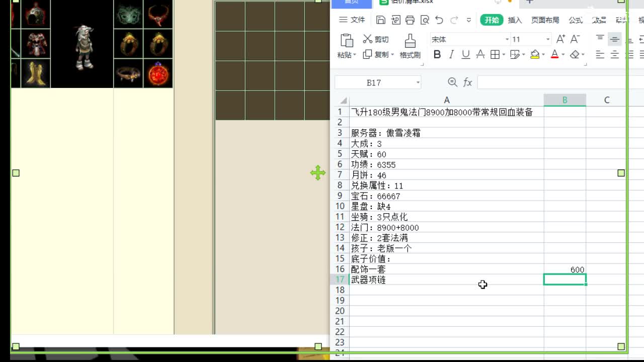Screen dimensions: 644x362
Task: Click the 剪切 cut button
Action: [x=376, y=39]
